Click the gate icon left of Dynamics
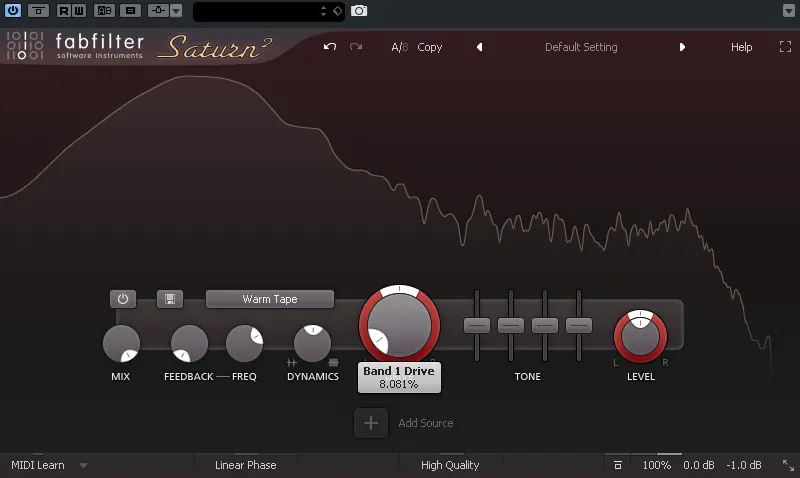The height and width of the screenshot is (478, 800). point(292,363)
